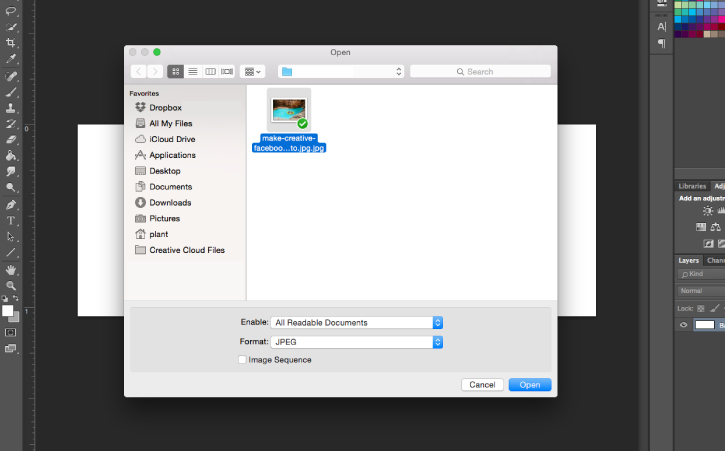725x451 pixels.
Task: Switch to the Libraries panel tab
Action: pos(692,186)
